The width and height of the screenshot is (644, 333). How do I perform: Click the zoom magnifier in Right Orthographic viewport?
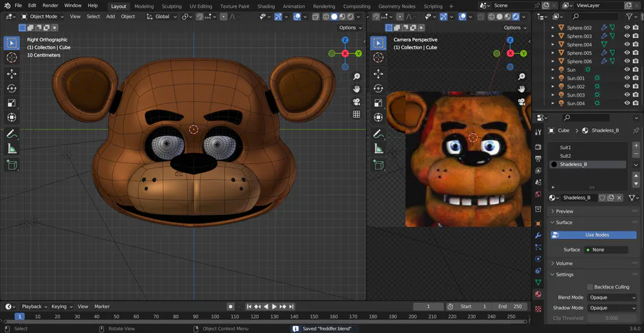coord(356,77)
